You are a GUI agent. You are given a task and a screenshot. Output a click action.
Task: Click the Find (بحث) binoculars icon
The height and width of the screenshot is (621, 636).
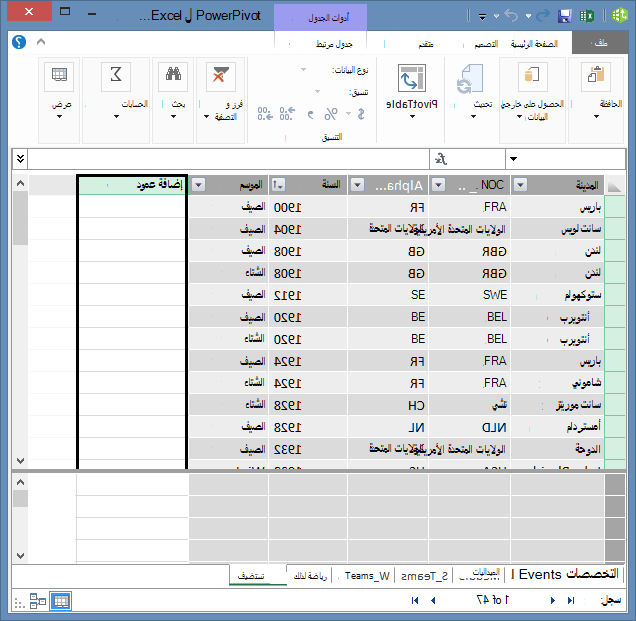point(173,77)
